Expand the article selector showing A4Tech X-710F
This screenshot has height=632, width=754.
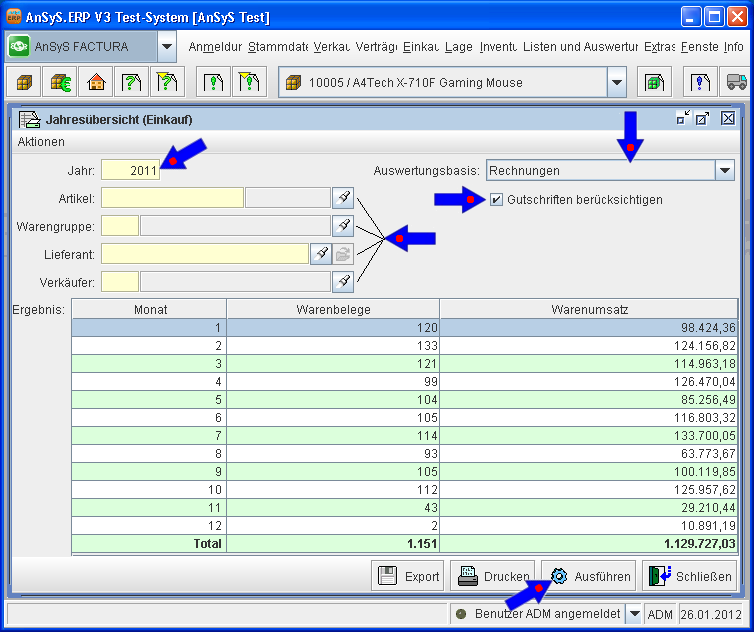[617, 83]
